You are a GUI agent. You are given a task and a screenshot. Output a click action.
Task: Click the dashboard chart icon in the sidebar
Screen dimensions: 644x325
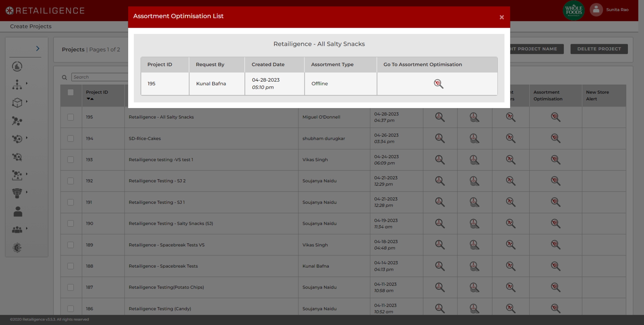pyautogui.click(x=17, y=66)
